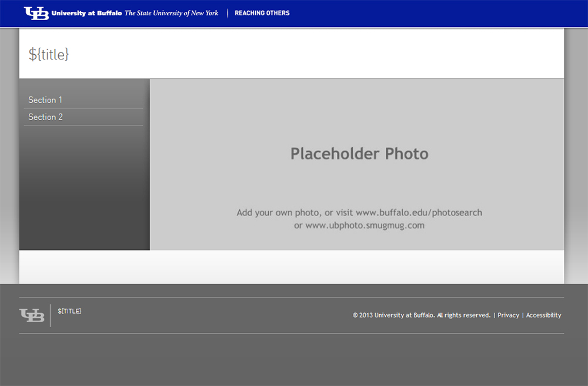Screen dimensions: 588x386
Task: Click the 'All rights reserved.' footer text
Action: tap(463, 315)
